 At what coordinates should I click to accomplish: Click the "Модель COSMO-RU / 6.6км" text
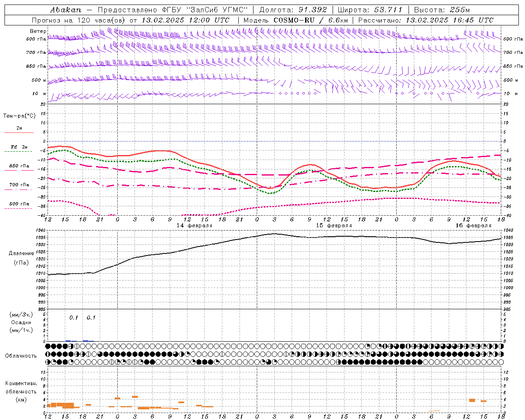[x=295, y=20]
